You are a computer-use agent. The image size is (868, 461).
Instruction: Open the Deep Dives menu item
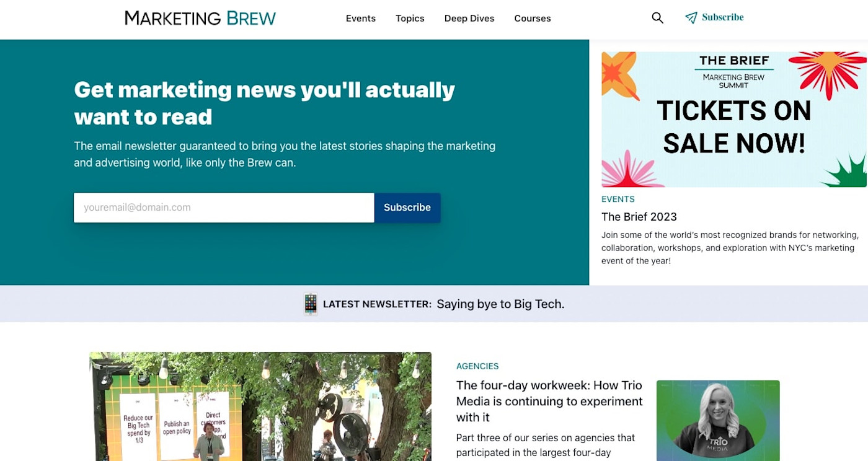[x=469, y=19]
